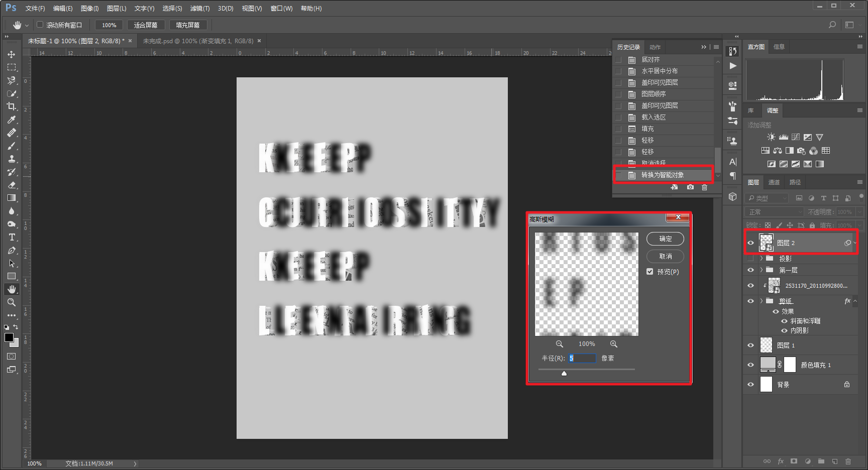868x470 pixels.
Task: Collapse effects list of 剪纸 group
Action: [855, 301]
